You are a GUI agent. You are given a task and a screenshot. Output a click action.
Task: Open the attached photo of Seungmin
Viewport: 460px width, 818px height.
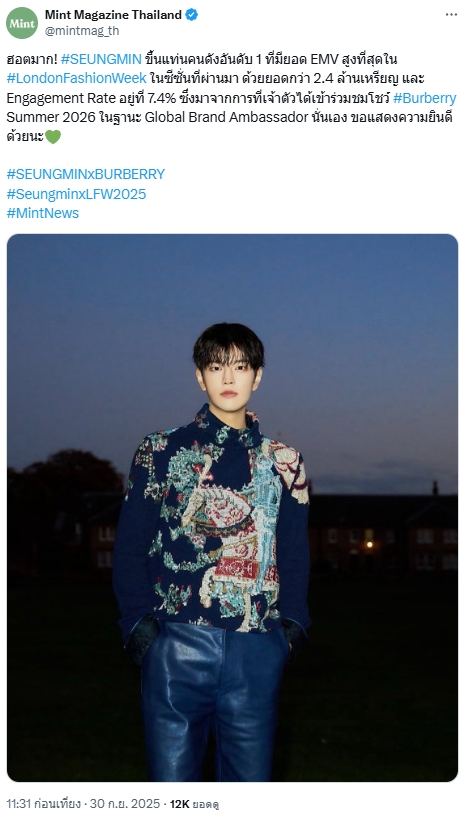(232, 508)
